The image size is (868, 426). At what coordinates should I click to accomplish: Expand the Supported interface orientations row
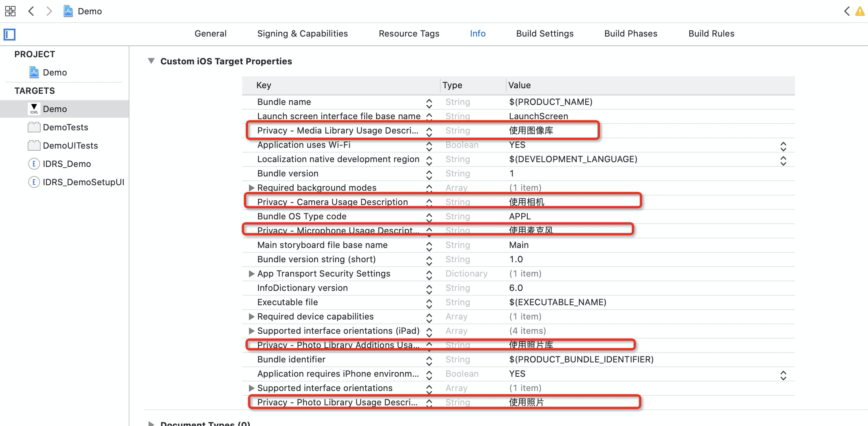pos(251,388)
